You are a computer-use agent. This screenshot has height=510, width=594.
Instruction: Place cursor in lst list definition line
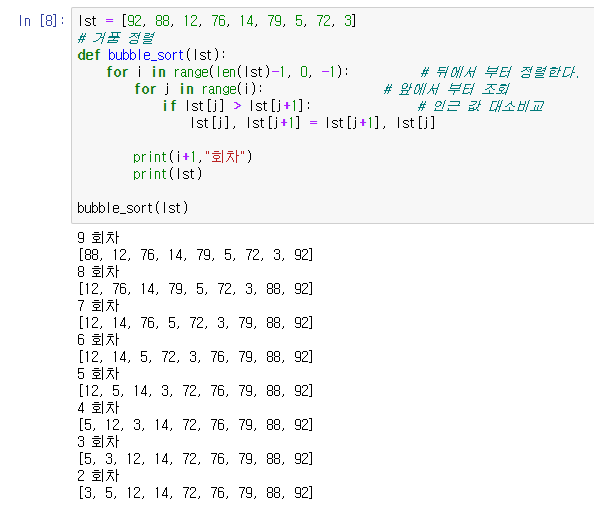tap(217, 21)
